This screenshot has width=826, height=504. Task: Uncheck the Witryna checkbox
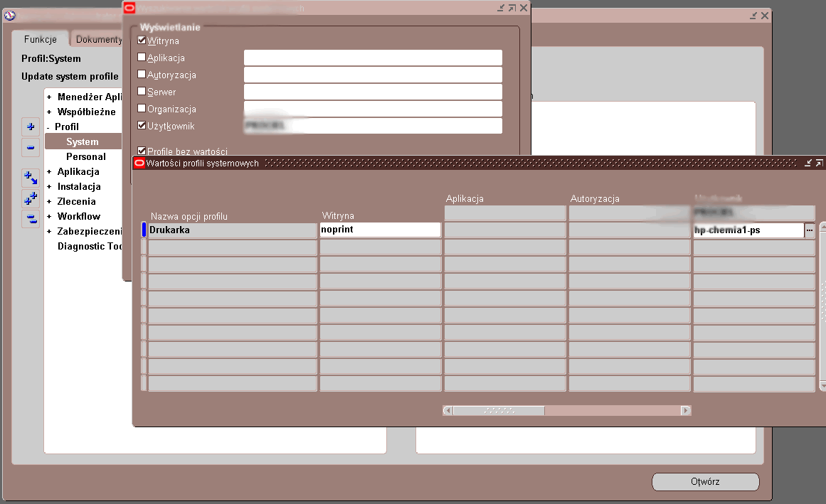click(x=142, y=41)
